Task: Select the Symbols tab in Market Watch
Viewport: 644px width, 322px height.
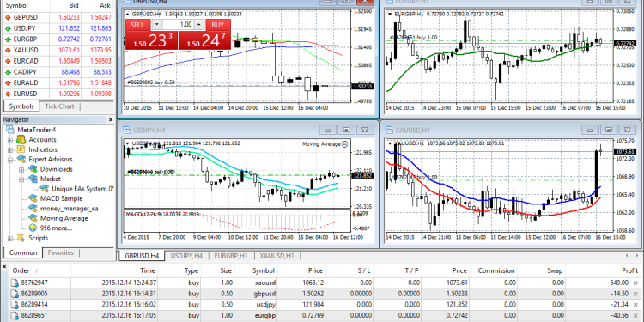Action: coord(21,106)
